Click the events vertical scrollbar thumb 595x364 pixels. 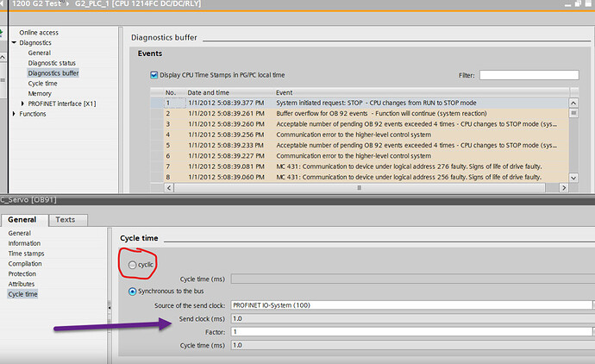point(573,113)
